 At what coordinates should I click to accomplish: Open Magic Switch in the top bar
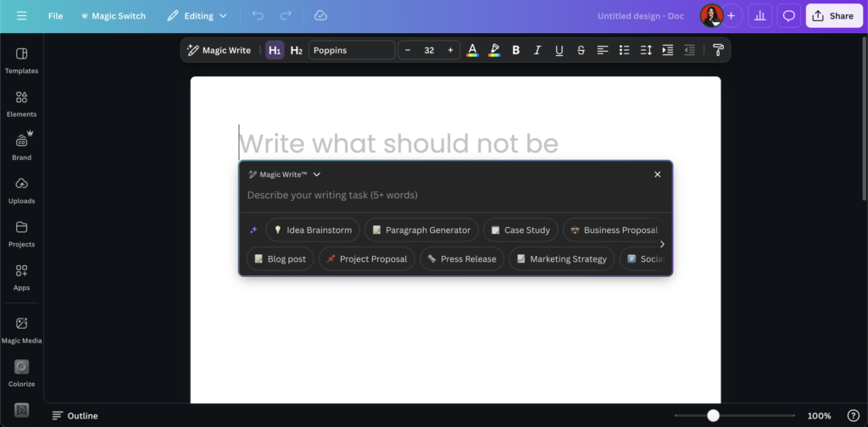coord(113,16)
